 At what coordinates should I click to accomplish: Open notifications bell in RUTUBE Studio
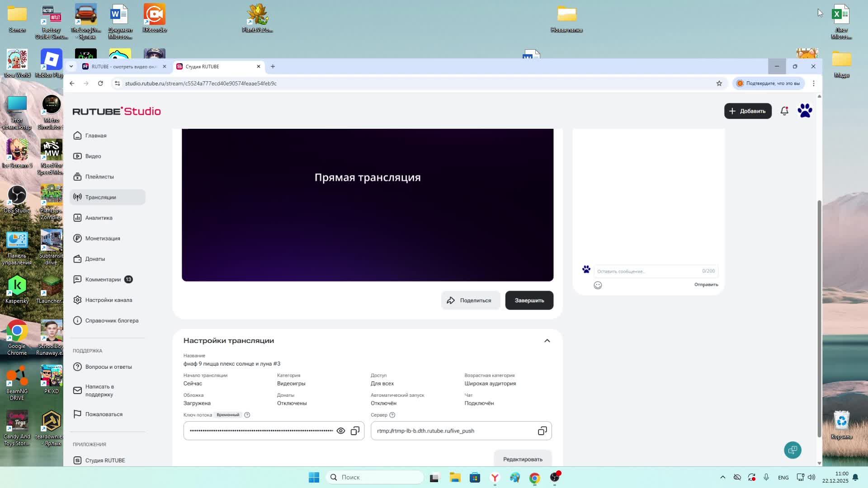[784, 111]
